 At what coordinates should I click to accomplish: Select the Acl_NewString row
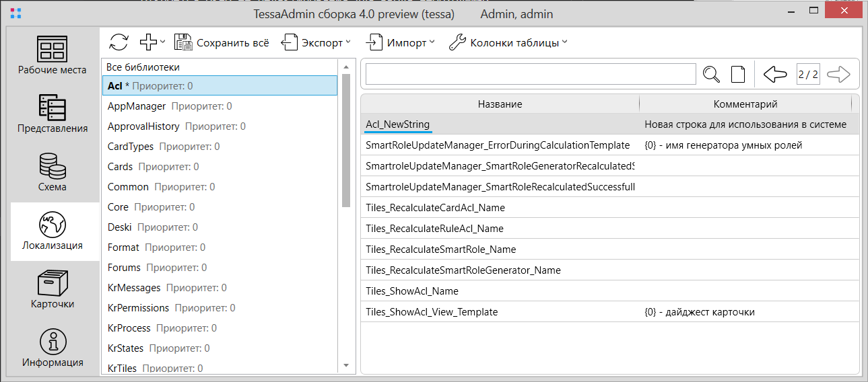[610, 124]
